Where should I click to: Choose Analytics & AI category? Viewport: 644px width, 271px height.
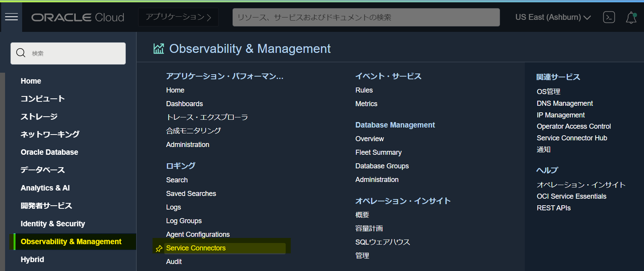[45, 188]
